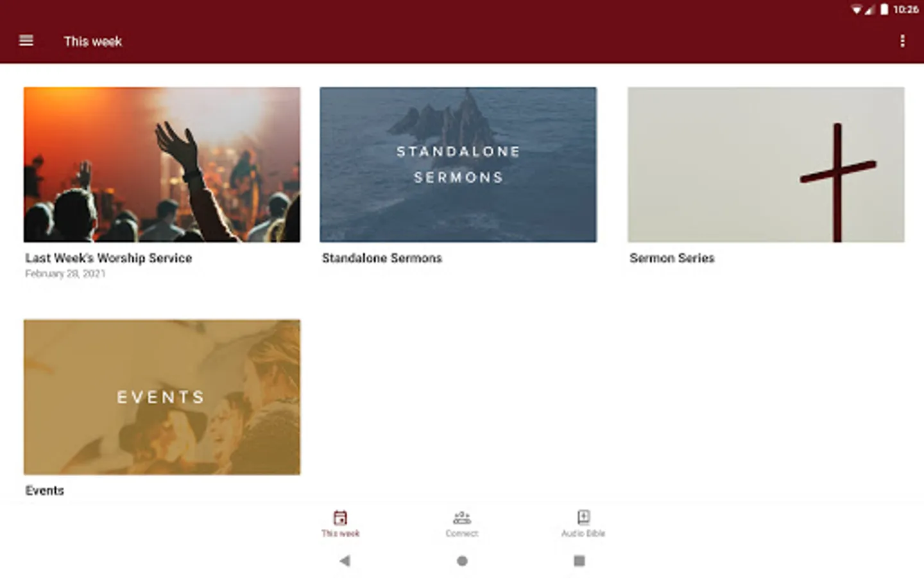The height and width of the screenshot is (578, 924).
Task: Tap the This week calendar icon
Action: (340, 517)
